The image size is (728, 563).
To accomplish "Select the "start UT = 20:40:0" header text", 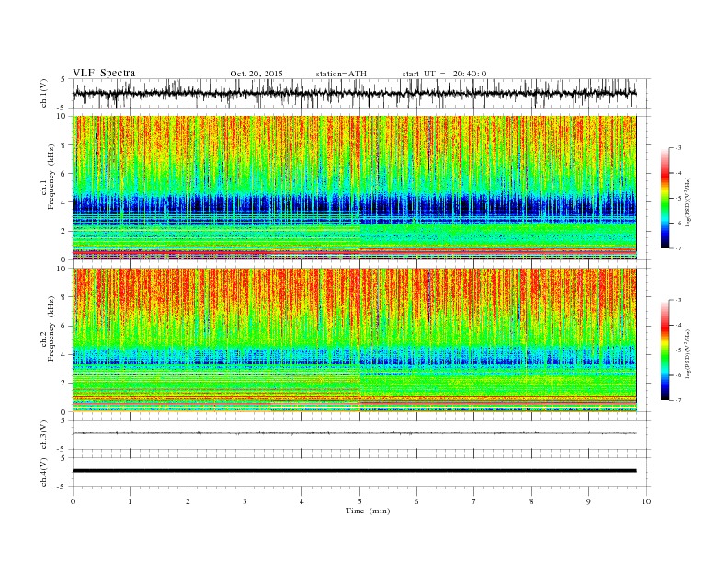I will pos(444,74).
